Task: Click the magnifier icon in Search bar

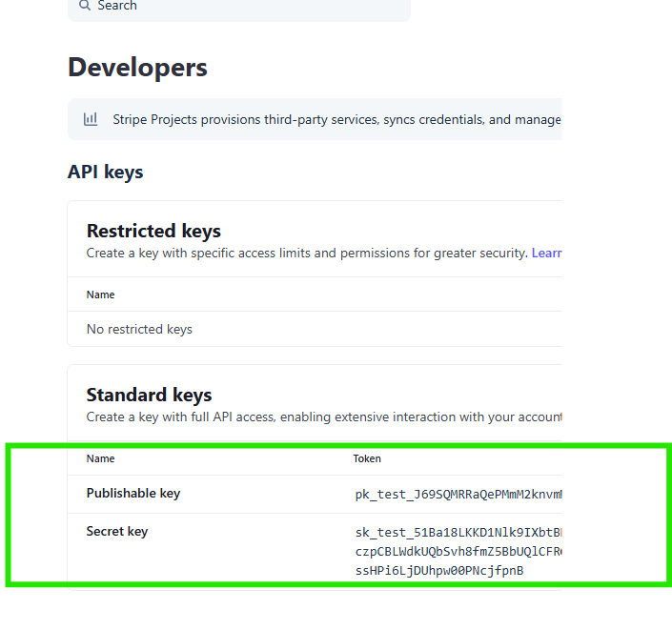Action: [85, 6]
